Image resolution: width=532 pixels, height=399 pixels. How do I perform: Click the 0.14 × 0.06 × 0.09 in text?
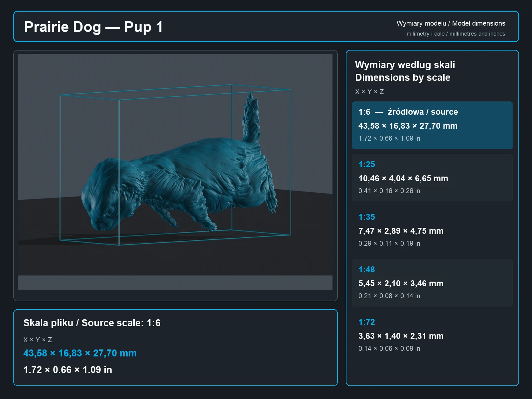[x=389, y=348]
